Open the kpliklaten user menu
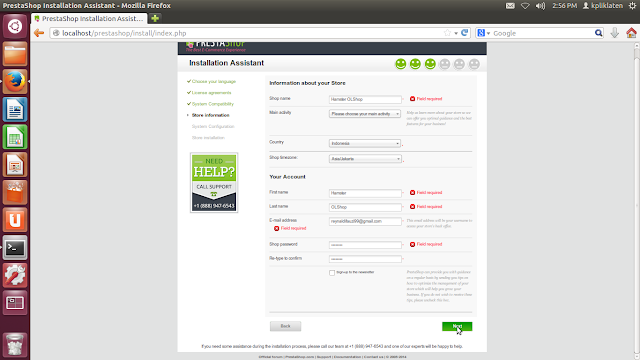This screenshot has height=360, width=640. [x=603, y=6]
